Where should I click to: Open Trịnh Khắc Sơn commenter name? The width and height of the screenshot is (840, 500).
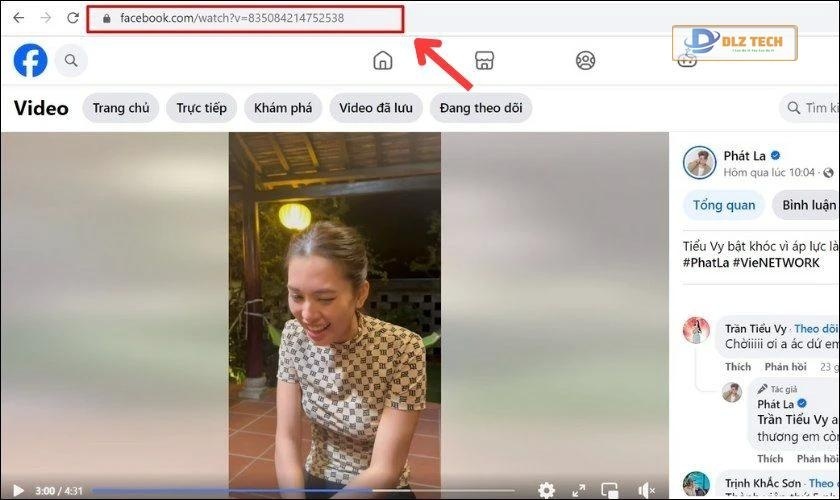pyautogui.click(x=763, y=483)
